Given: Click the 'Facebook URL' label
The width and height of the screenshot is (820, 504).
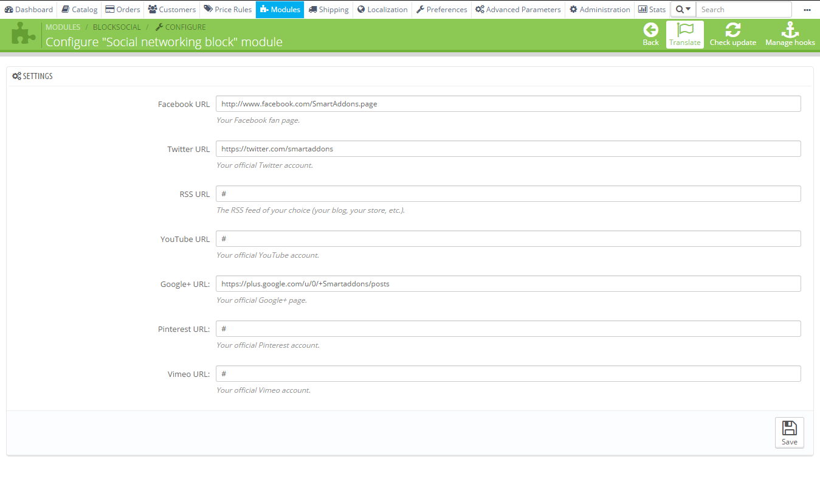Looking at the screenshot, I should click(184, 104).
